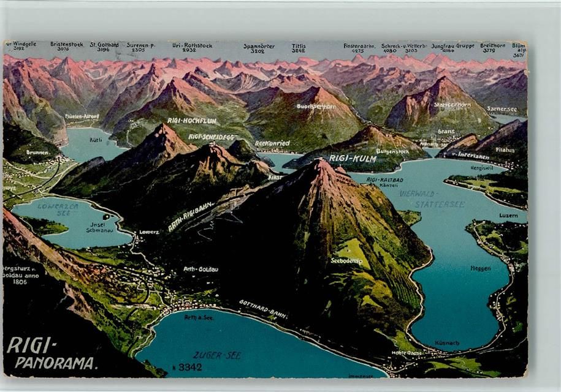
Task: Click the Titlis 3242 label
Action: click(x=299, y=48)
